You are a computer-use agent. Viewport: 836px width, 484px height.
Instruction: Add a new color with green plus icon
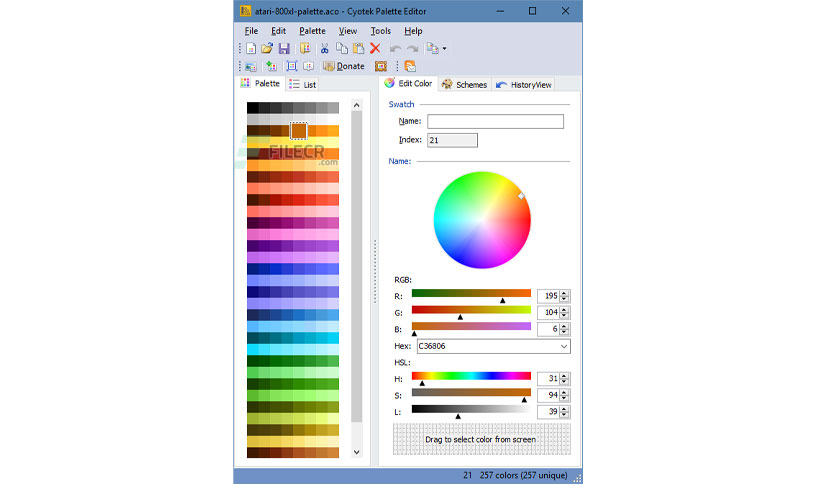(x=271, y=67)
